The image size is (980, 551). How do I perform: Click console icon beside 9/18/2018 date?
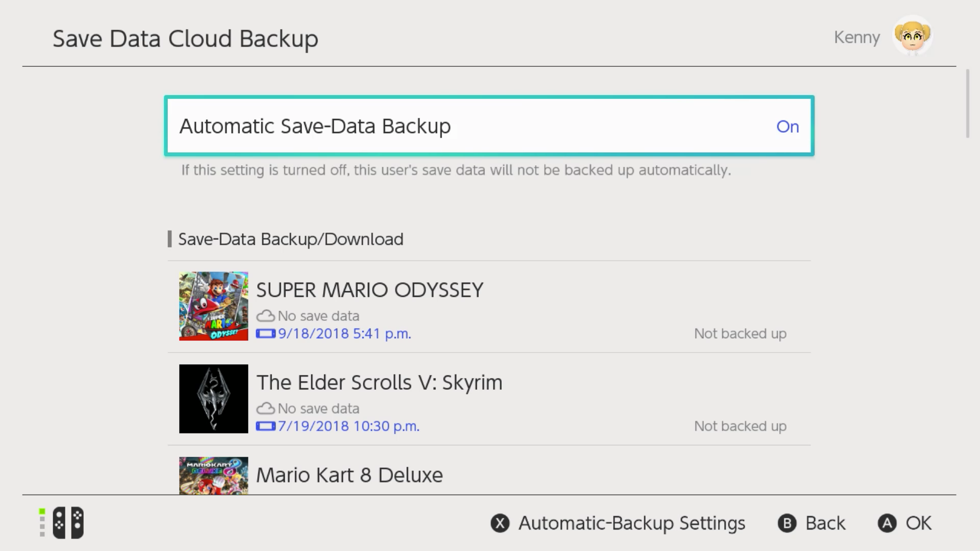pos(265,334)
